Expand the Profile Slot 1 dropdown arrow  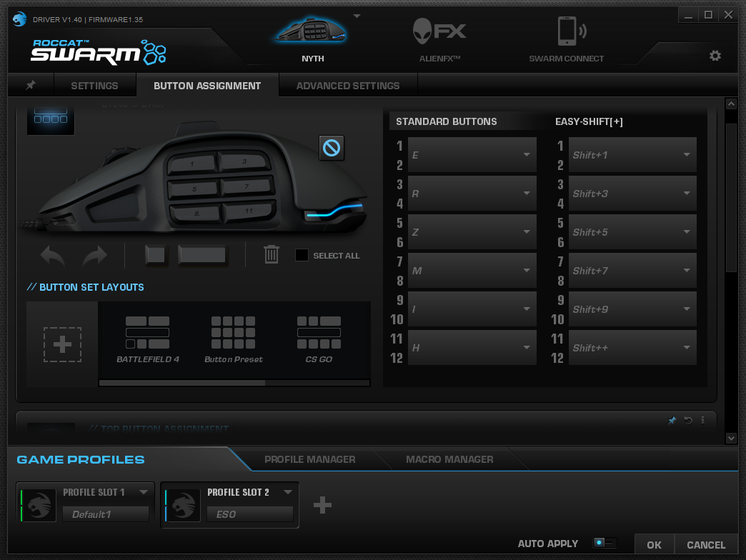point(144,491)
